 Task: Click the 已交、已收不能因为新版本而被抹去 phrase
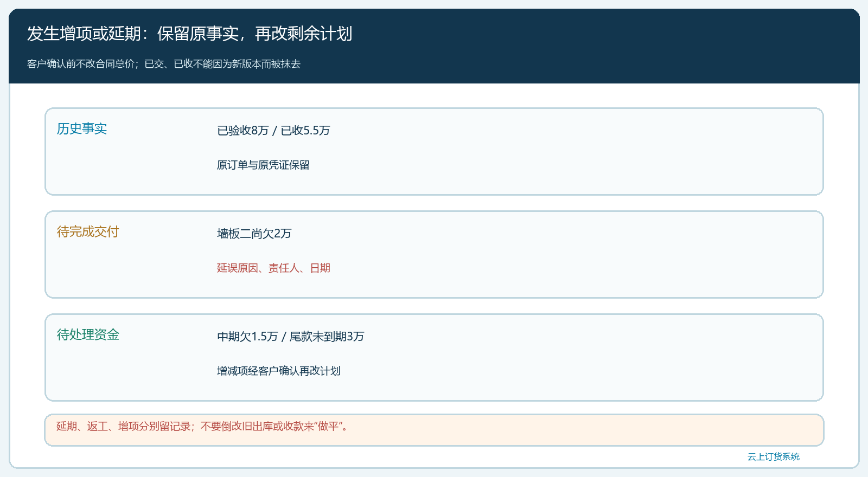pos(222,64)
